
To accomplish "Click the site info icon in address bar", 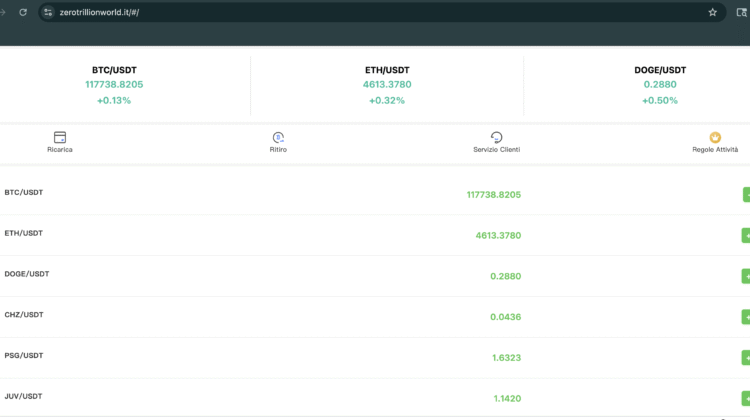I will point(47,12).
